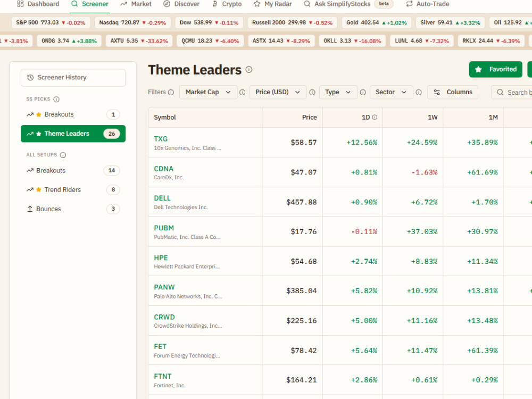
Task: Open the CRWD symbol link
Action: [164, 317]
